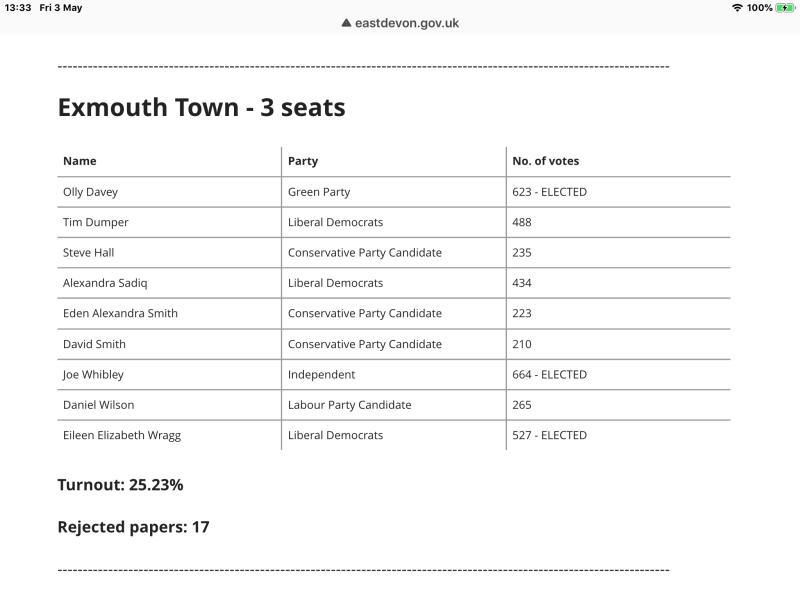Select the Olly Davey name cell
800x600 pixels.
pyautogui.click(x=90, y=192)
